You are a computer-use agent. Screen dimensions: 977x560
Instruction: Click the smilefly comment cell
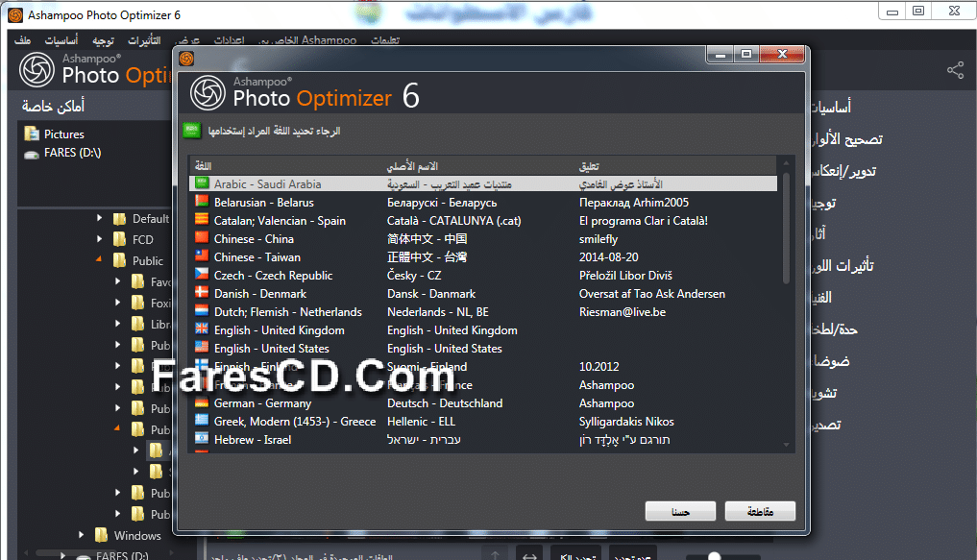click(598, 239)
